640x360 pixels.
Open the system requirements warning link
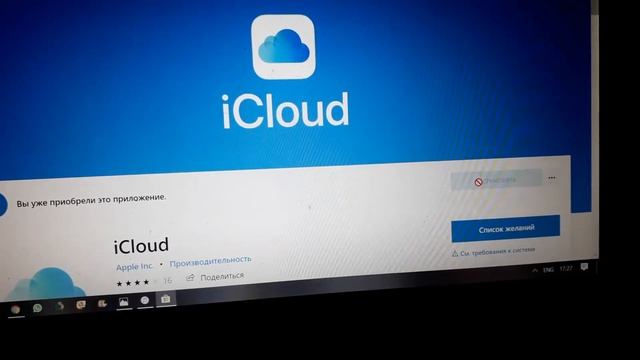(493, 252)
